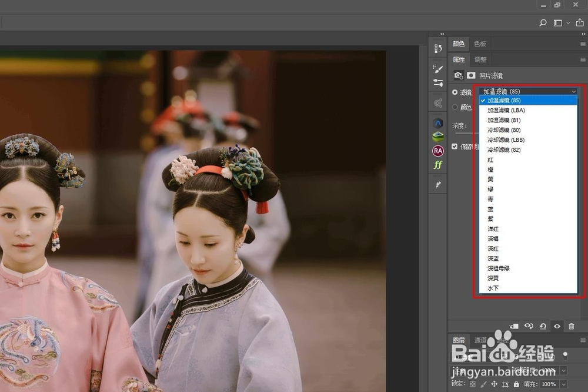Clip adjustment to layer icon

(514, 326)
